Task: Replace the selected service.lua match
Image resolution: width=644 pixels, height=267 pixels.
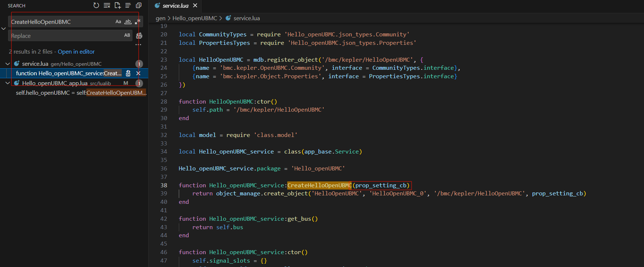Action: pyautogui.click(x=128, y=73)
